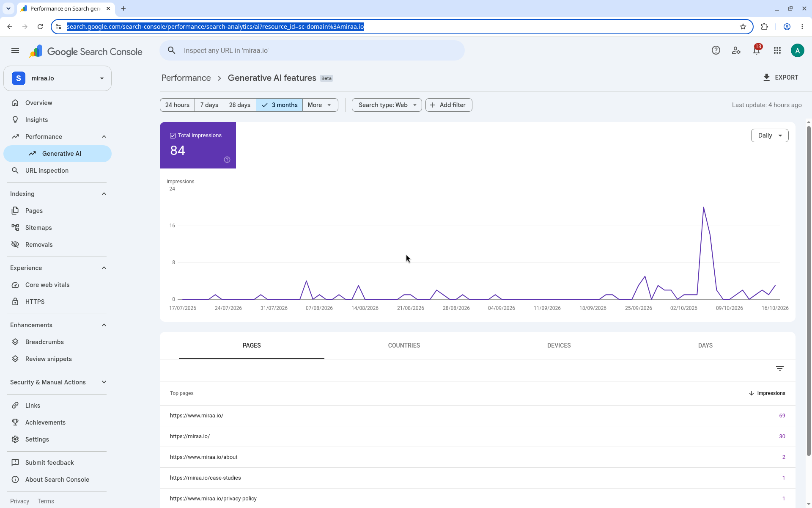
Task: Click the Google Search Console logo
Action: (x=86, y=52)
